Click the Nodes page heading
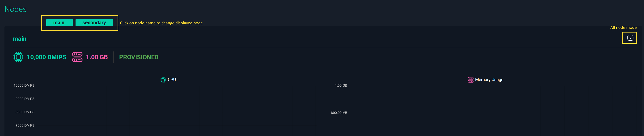644x136 pixels. (15, 9)
